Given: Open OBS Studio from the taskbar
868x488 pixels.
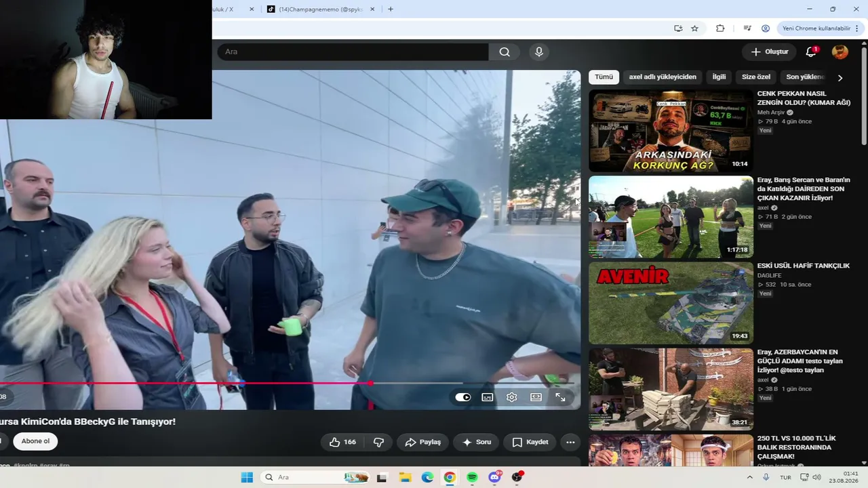Looking at the screenshot, I should pos(517,477).
